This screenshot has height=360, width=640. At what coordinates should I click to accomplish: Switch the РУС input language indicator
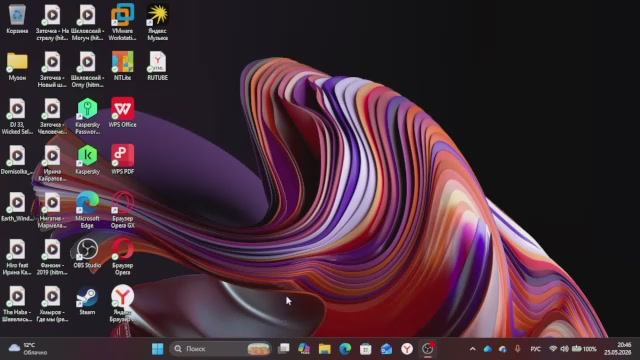coord(536,349)
